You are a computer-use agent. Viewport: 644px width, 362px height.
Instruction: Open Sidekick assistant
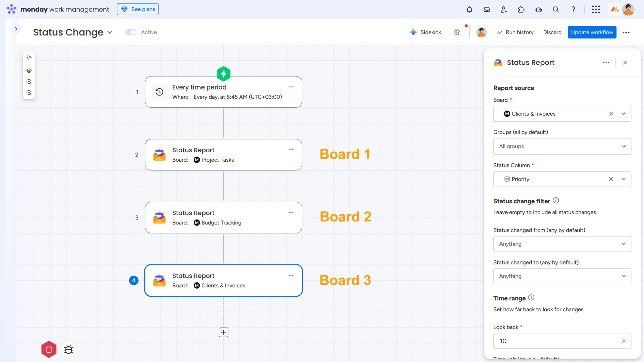click(426, 32)
